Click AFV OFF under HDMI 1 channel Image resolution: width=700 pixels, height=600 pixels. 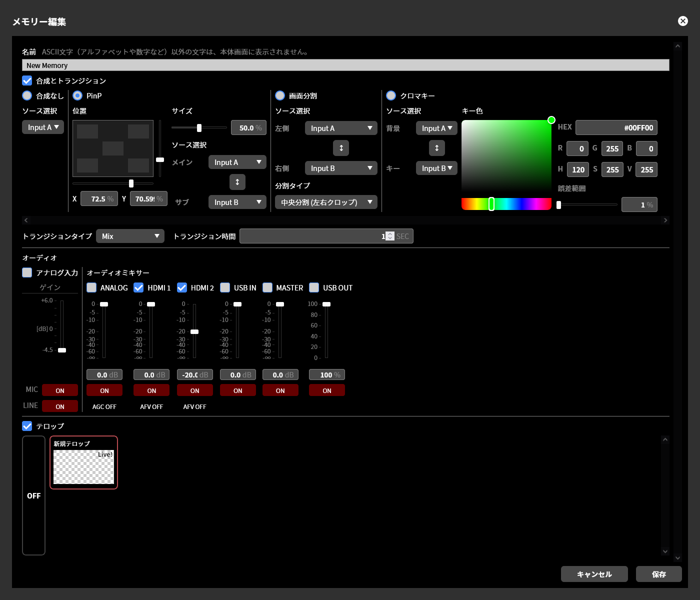(151, 406)
